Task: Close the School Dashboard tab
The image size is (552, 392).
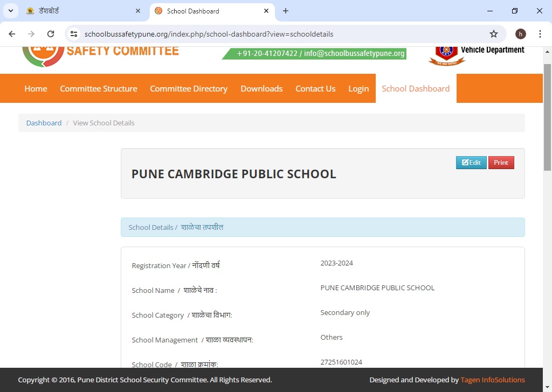Action: click(x=265, y=11)
